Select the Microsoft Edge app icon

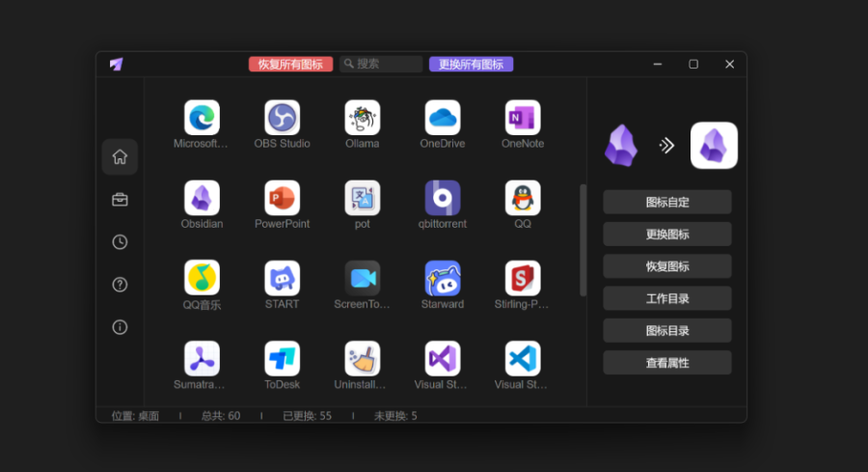pos(202,118)
